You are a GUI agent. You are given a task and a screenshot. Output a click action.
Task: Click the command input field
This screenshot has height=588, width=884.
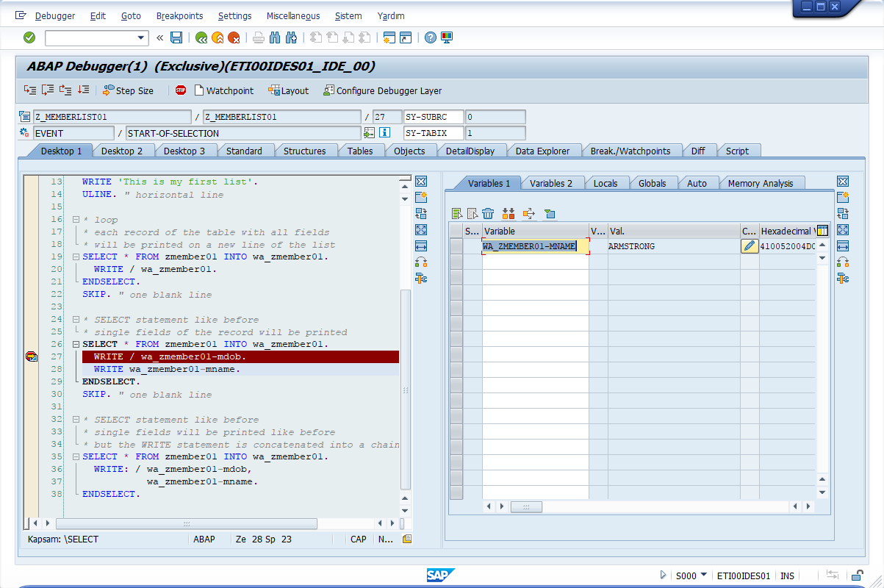pos(90,37)
